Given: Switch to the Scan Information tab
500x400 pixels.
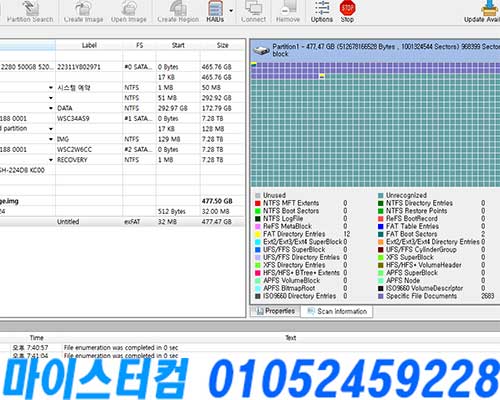Looking at the screenshot, I should pyautogui.click(x=337, y=311).
